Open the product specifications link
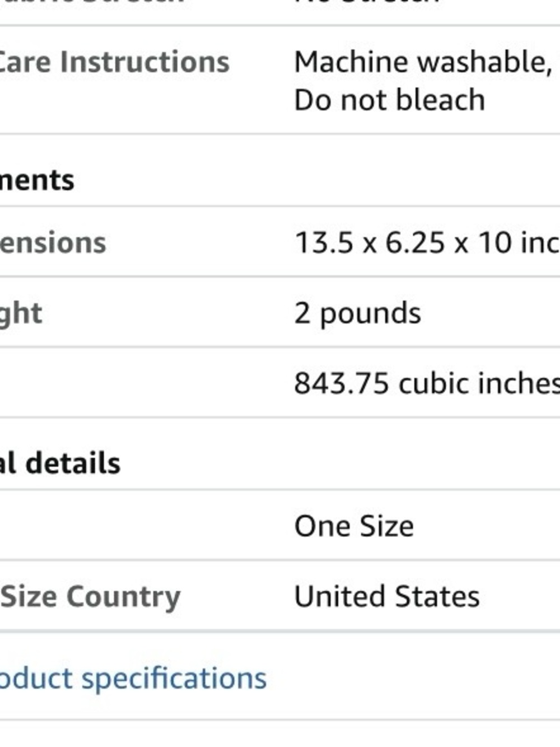560x747 pixels. (x=133, y=679)
